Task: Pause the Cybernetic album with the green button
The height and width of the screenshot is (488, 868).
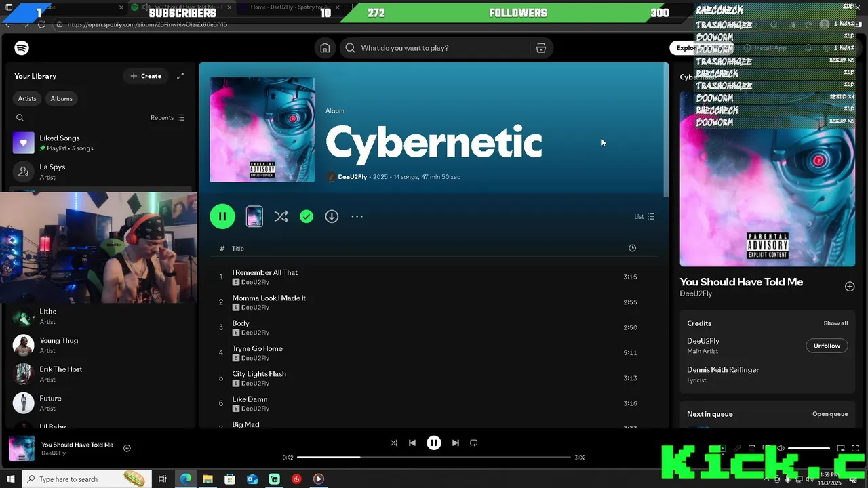Action: [x=222, y=216]
